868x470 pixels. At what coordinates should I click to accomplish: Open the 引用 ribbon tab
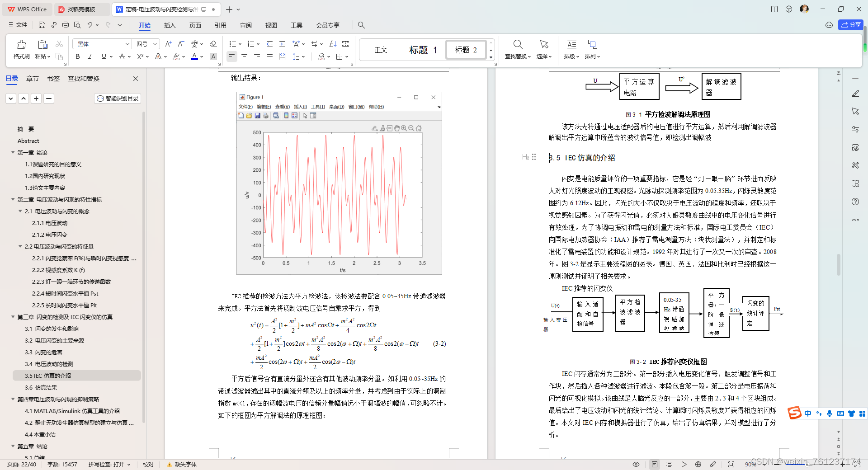pyautogui.click(x=220, y=25)
